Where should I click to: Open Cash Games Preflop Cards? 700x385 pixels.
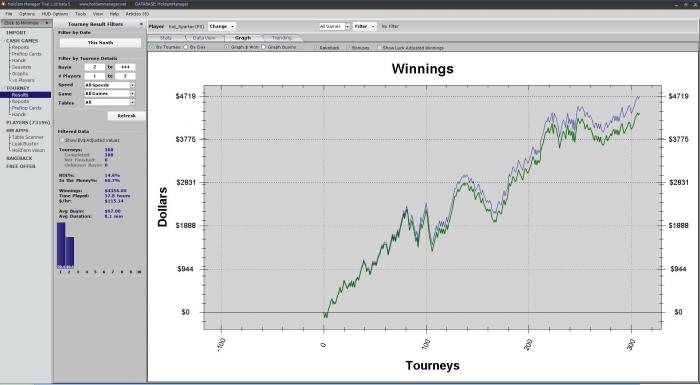[x=26, y=54]
